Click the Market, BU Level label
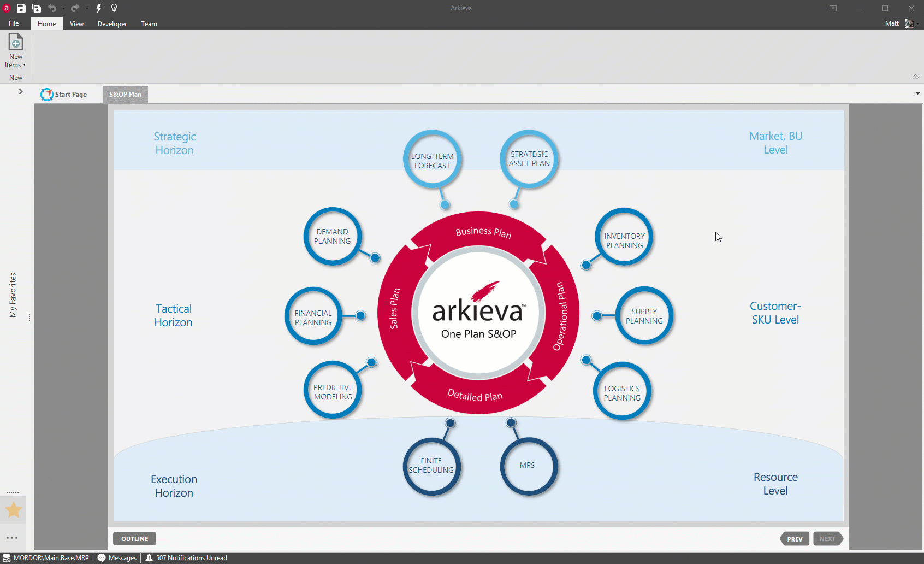 [x=775, y=143]
